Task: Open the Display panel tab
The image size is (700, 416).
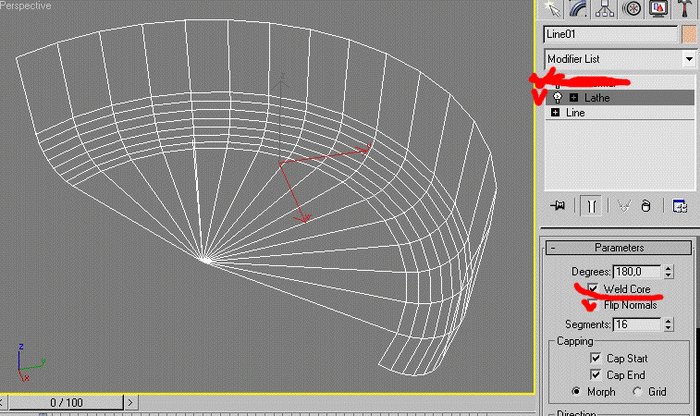Action: pos(660,9)
